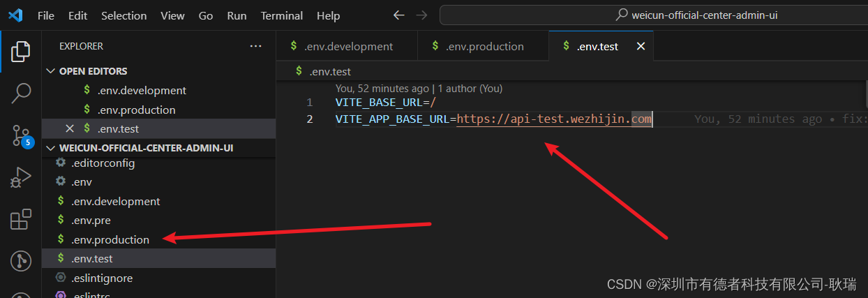Open .env.development in the file tree
This screenshot has width=868, height=298.
[x=158, y=201]
